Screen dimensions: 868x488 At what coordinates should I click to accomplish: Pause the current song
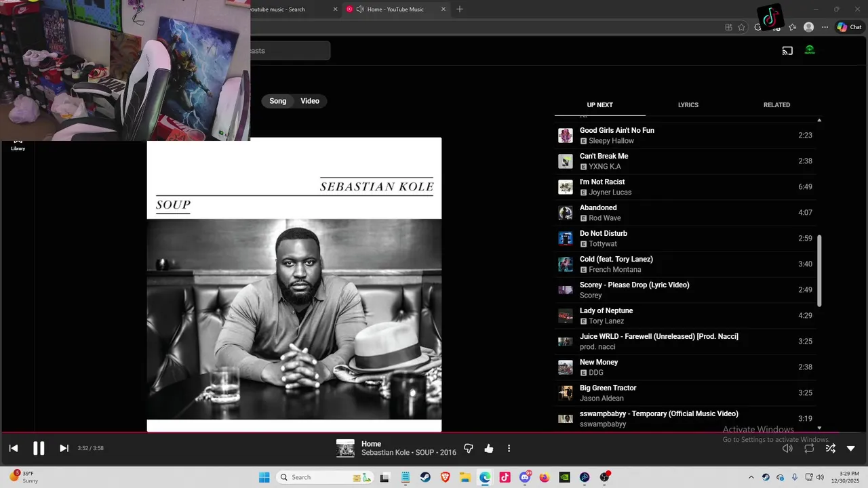[39, 448]
